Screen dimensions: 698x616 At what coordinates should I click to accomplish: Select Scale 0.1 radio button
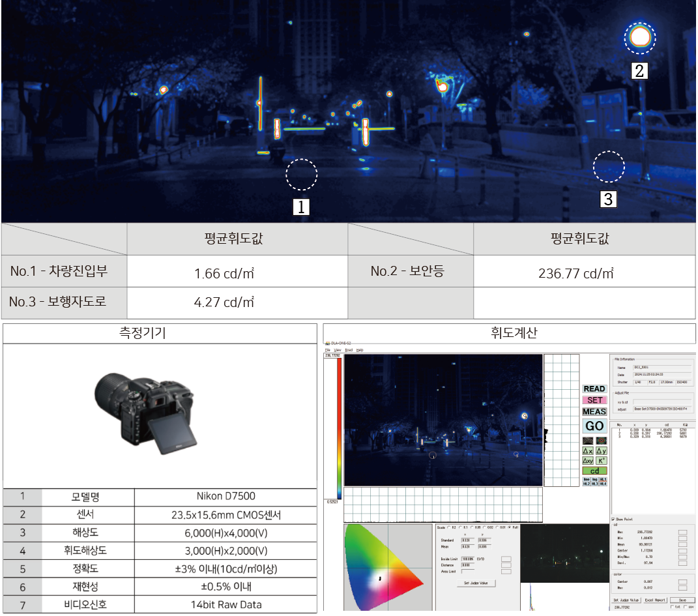460,527
